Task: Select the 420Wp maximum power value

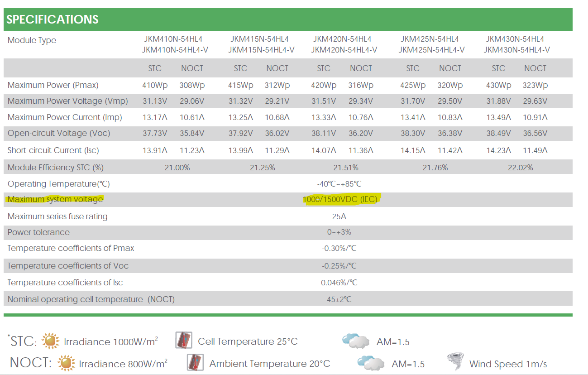Action: tap(324, 85)
